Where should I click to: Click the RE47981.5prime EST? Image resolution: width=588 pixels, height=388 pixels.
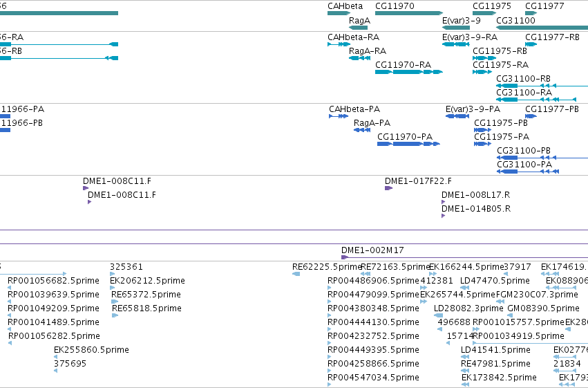(465, 371)
